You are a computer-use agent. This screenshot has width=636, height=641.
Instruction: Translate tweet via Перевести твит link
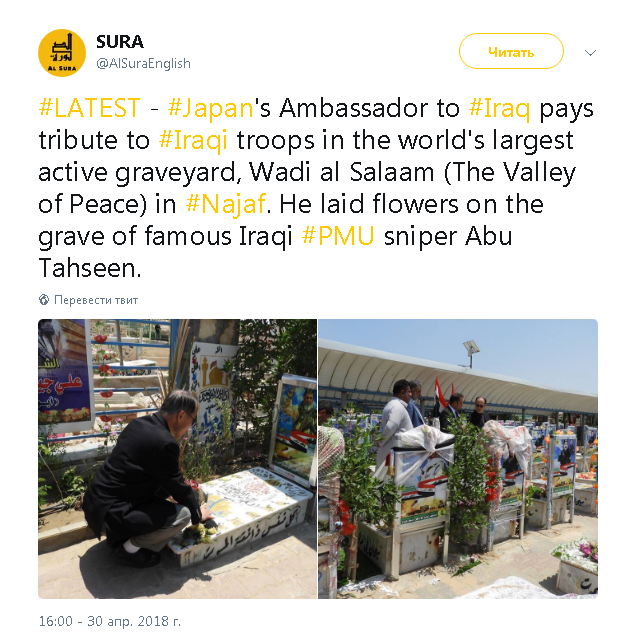click(x=96, y=300)
